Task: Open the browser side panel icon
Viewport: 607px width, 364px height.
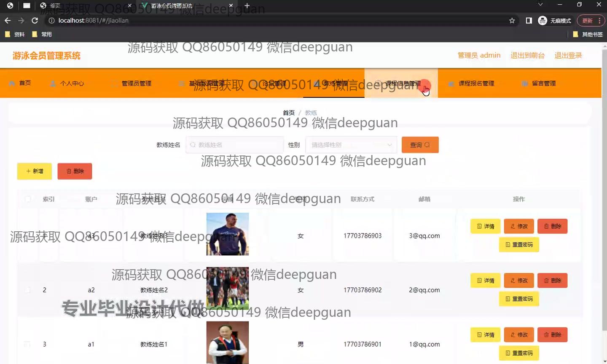Action: (529, 21)
